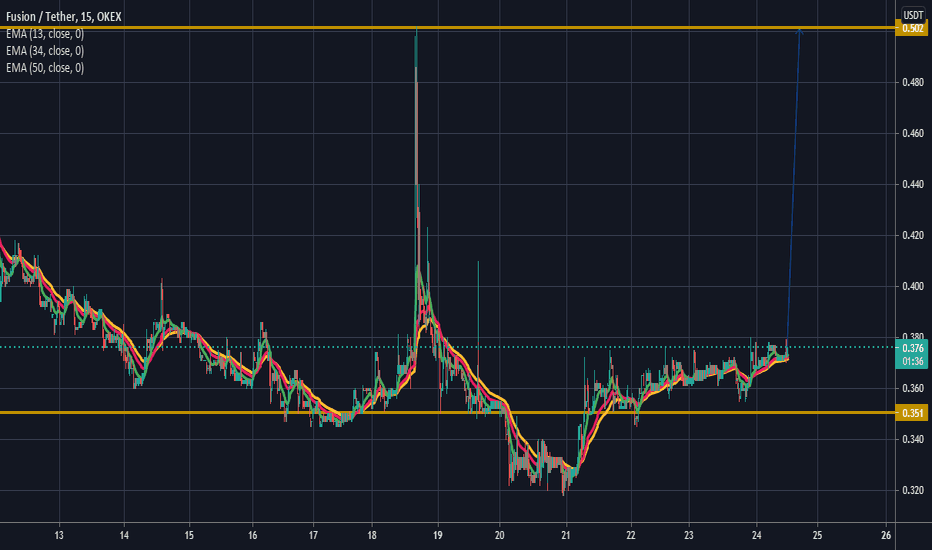
Task: Click the 0.340 price axis value
Action: pyautogui.click(x=913, y=439)
